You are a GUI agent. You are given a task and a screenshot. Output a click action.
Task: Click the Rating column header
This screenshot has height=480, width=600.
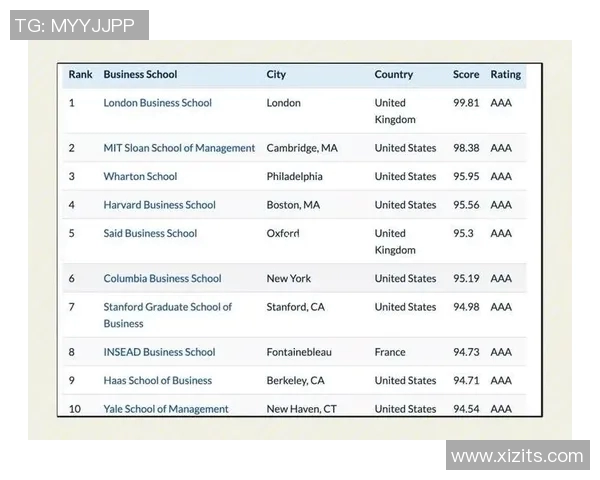coord(505,74)
